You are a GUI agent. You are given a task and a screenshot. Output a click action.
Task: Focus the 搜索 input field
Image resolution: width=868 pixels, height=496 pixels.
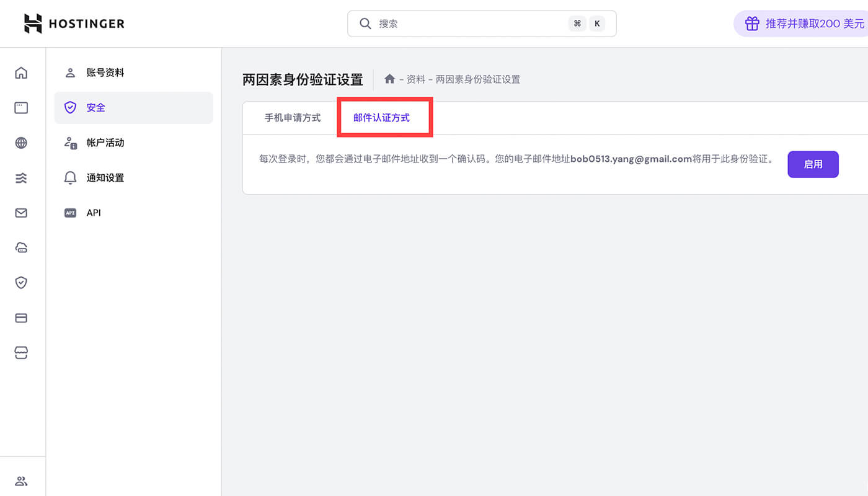(x=482, y=24)
